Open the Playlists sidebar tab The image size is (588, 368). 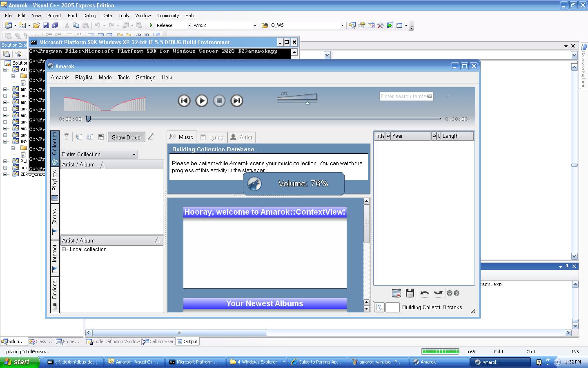(x=55, y=185)
